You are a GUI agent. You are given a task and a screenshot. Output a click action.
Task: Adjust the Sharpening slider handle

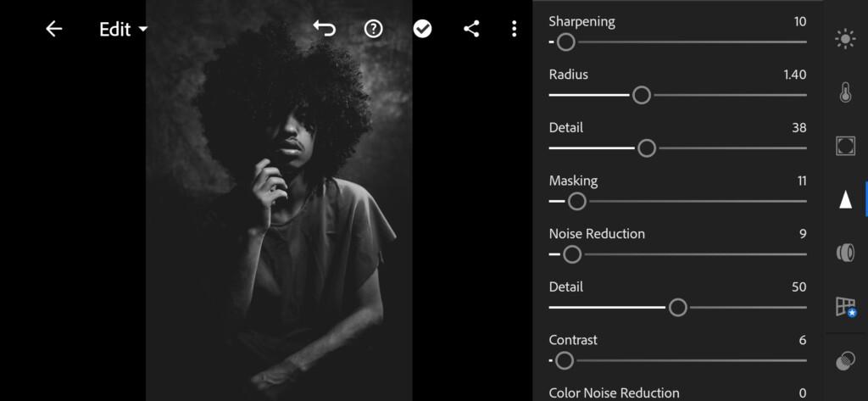(x=565, y=42)
